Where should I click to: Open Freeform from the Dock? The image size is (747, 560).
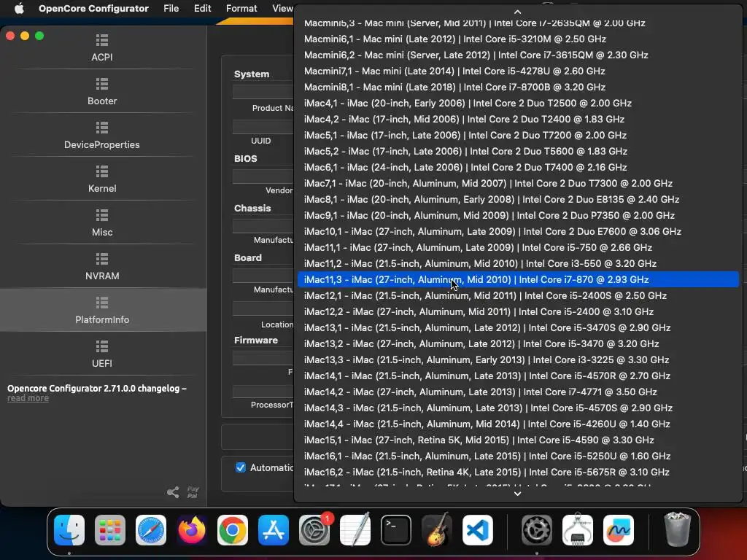(619, 530)
